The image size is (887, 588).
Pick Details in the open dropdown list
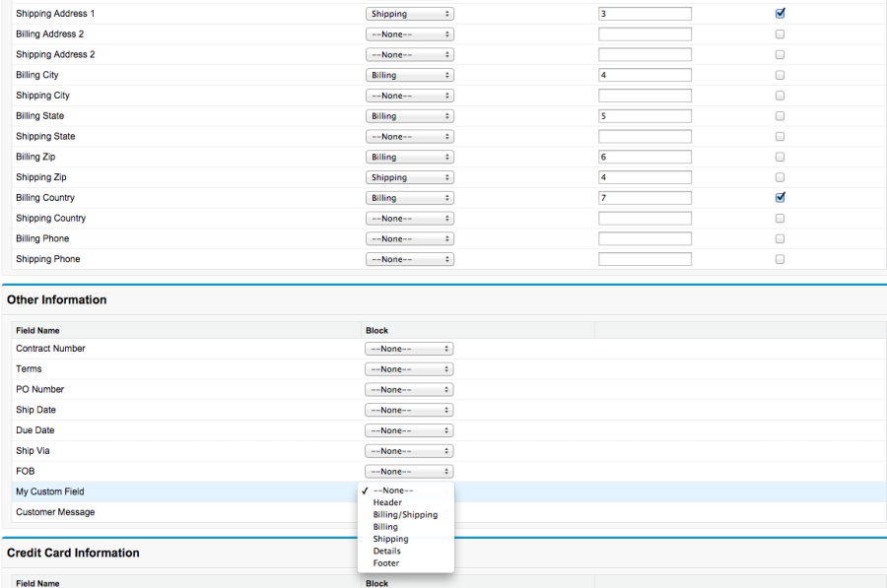[387, 551]
